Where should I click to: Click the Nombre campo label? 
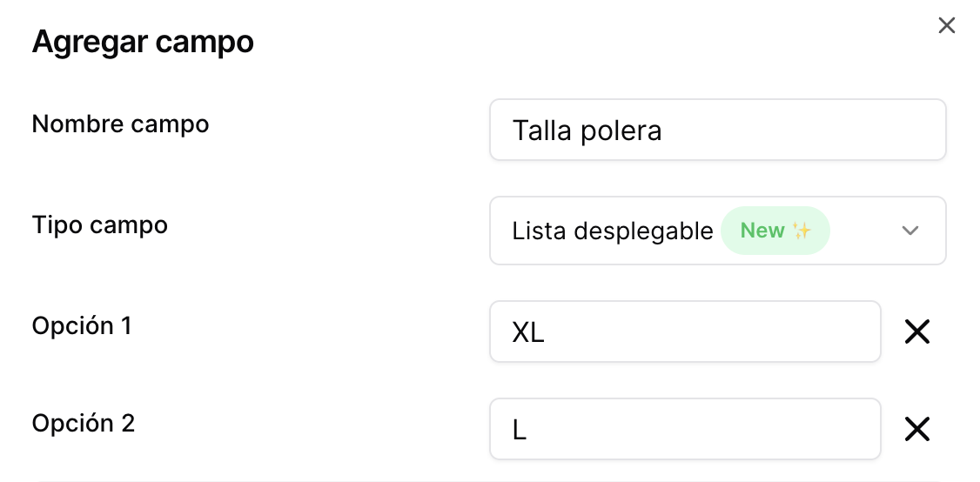[x=120, y=124]
